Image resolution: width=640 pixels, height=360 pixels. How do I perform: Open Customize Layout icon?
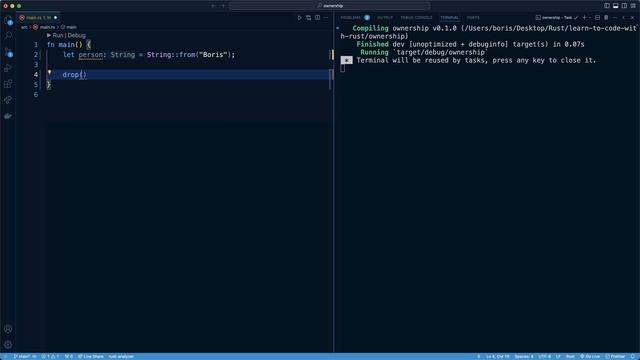click(x=633, y=6)
